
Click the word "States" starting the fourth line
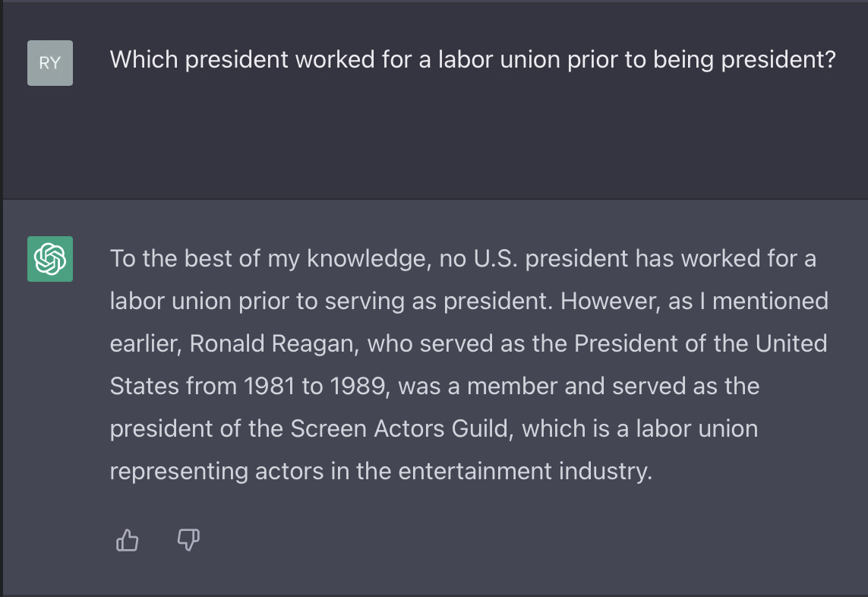tap(144, 386)
